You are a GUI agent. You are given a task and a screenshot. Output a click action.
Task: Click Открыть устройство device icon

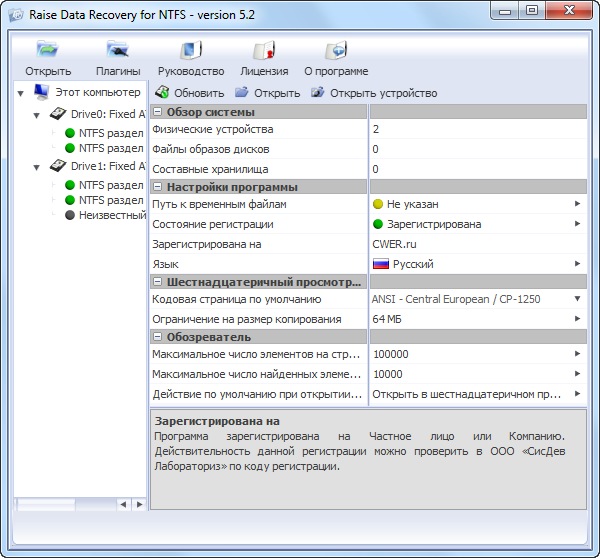318,93
